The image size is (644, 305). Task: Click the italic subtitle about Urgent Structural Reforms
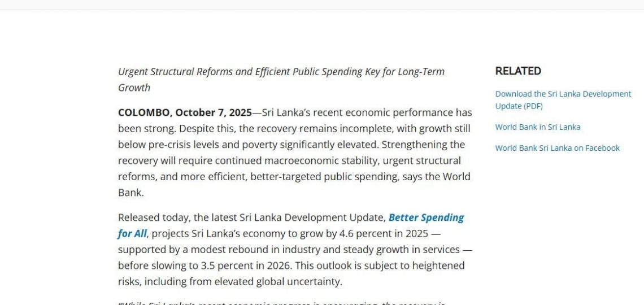tap(281, 72)
